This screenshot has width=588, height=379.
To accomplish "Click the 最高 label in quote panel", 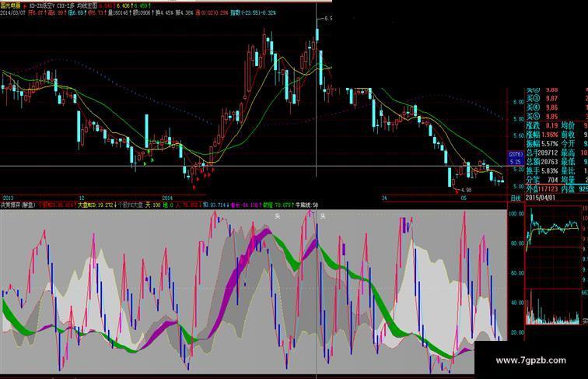I will coord(569,153).
